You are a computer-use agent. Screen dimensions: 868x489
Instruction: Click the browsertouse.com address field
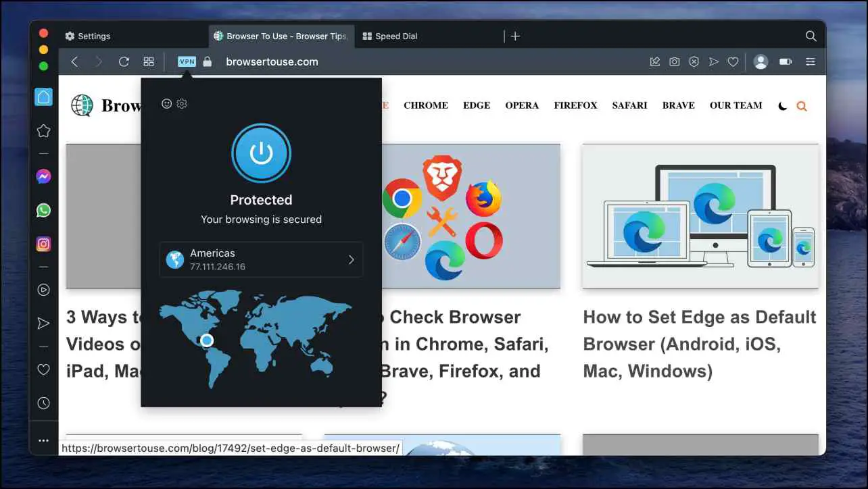click(272, 61)
